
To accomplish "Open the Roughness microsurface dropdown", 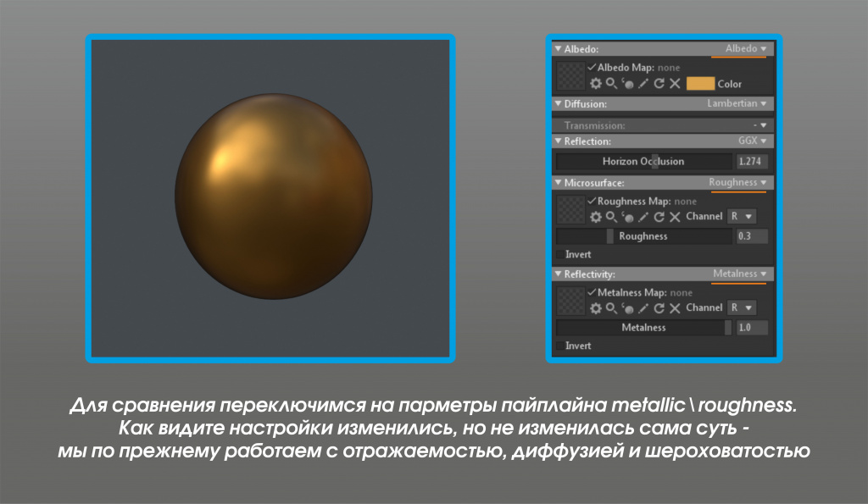I will click(737, 182).
